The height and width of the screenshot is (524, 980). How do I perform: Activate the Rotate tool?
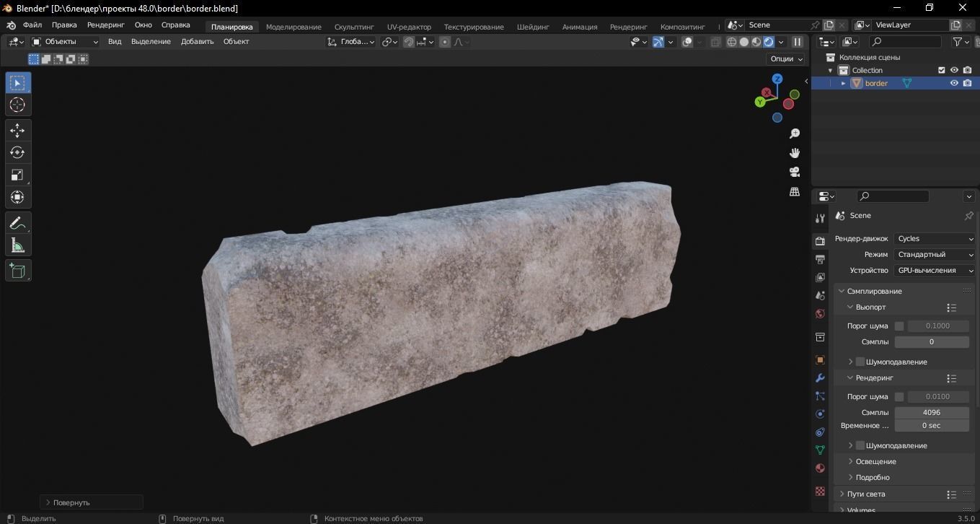point(17,153)
